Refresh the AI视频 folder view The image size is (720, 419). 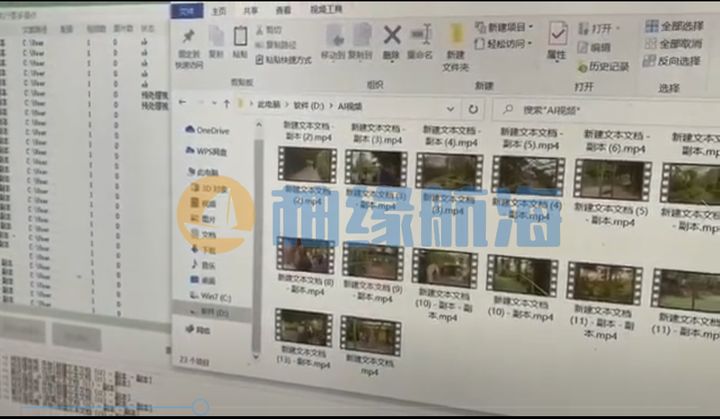tap(473, 109)
